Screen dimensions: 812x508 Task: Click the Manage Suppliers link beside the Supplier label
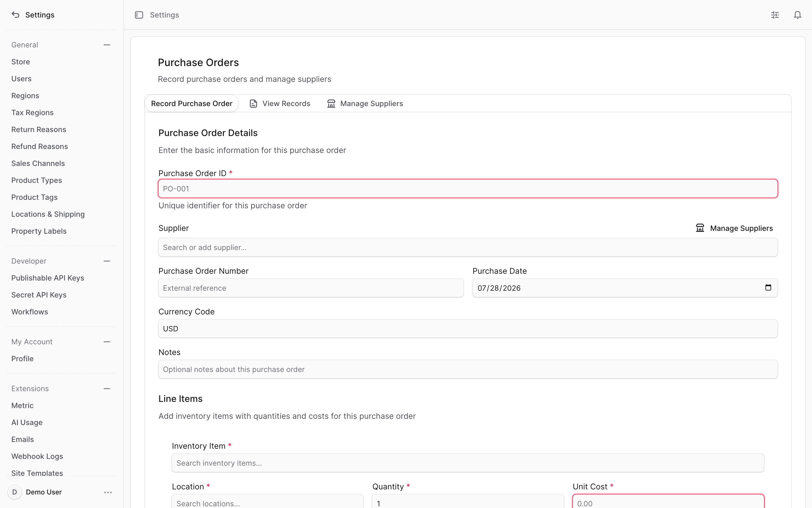point(734,228)
